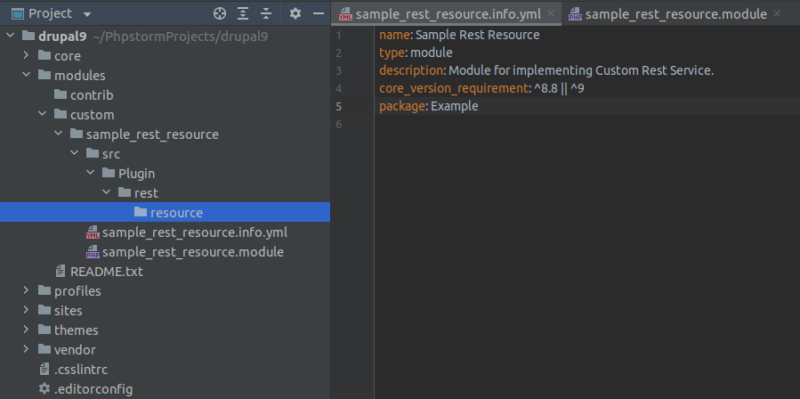
Task: Click the resource folder icon
Action: click(x=140, y=212)
